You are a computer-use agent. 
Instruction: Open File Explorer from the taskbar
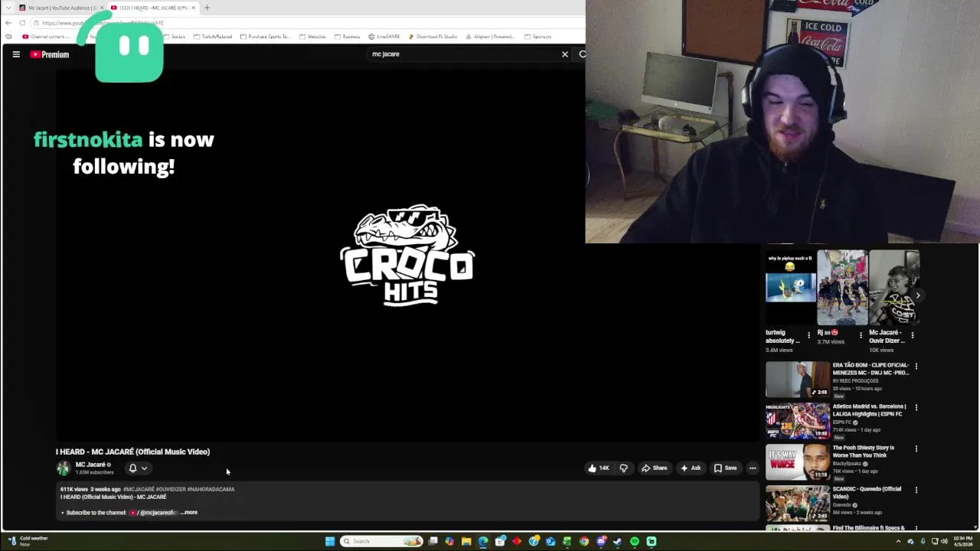click(466, 541)
